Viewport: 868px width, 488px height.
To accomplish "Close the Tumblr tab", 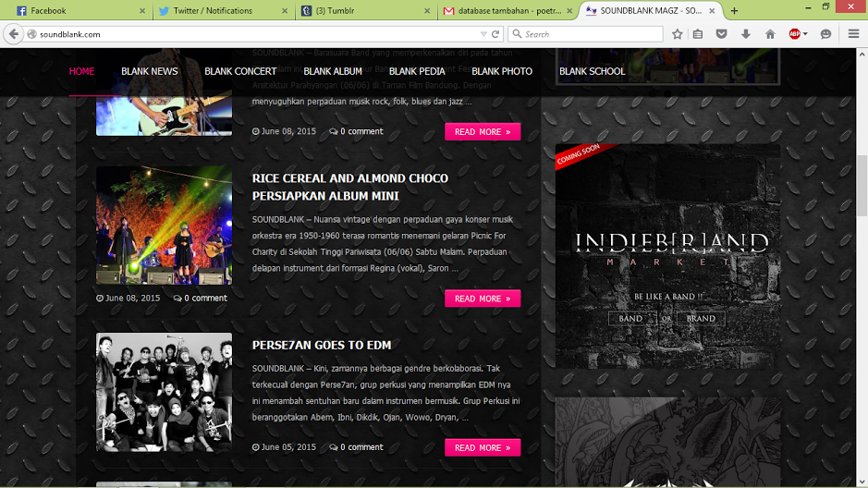I will point(427,10).
